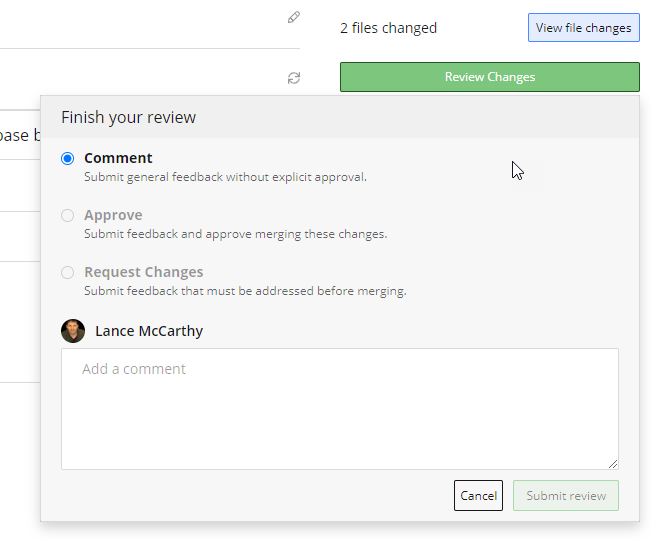The height and width of the screenshot is (540, 651).
Task: Click the Approve option label text
Action: (x=113, y=215)
